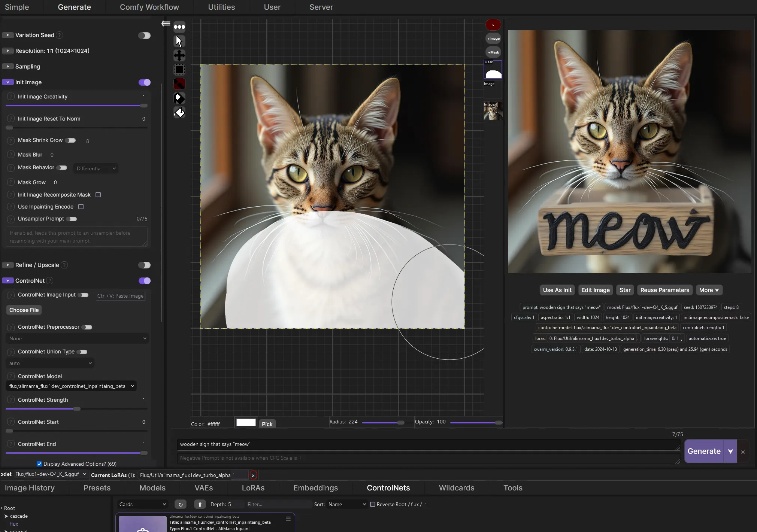This screenshot has width=757, height=532.
Task: Click the +Mask layer button
Action: click(x=493, y=52)
